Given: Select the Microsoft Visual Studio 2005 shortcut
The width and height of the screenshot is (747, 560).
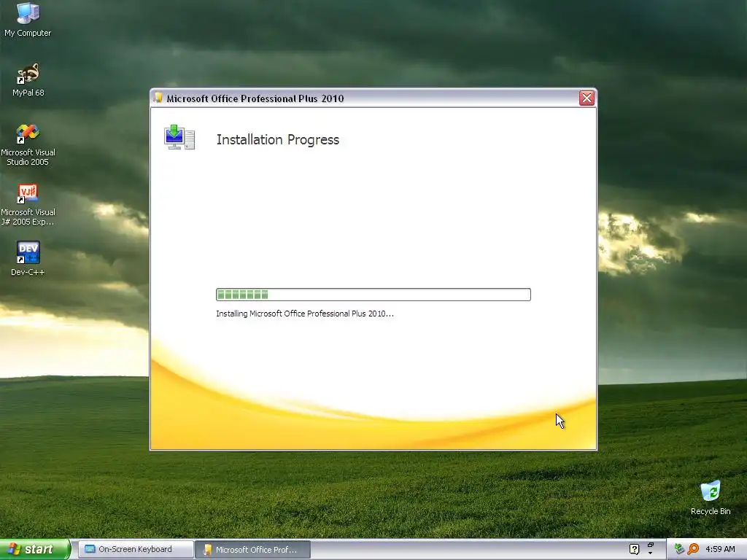Looking at the screenshot, I should (x=28, y=144).
